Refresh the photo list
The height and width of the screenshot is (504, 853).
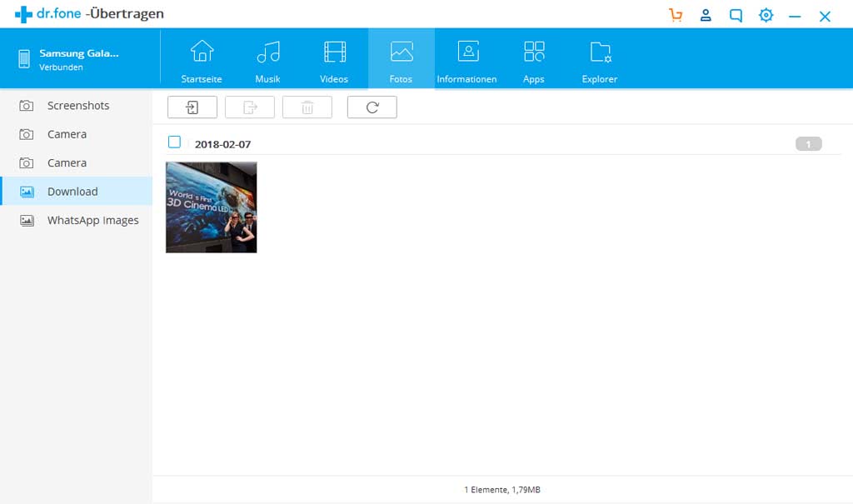tap(372, 107)
